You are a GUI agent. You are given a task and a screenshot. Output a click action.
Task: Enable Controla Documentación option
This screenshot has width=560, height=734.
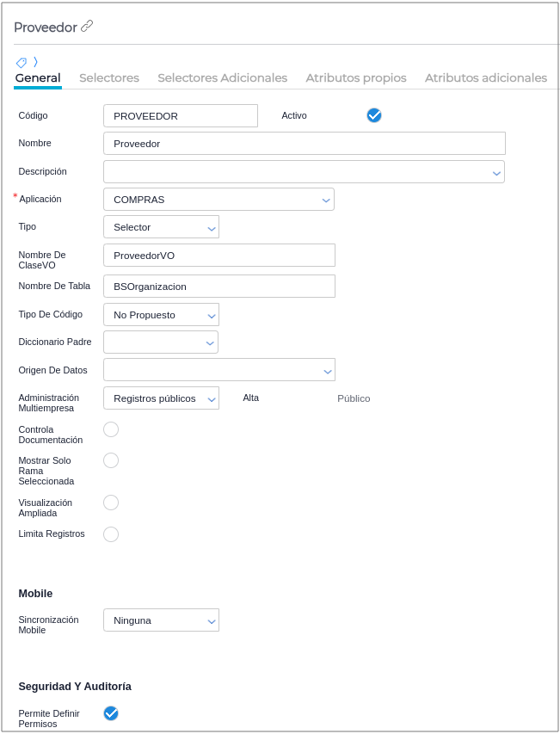pos(111,429)
